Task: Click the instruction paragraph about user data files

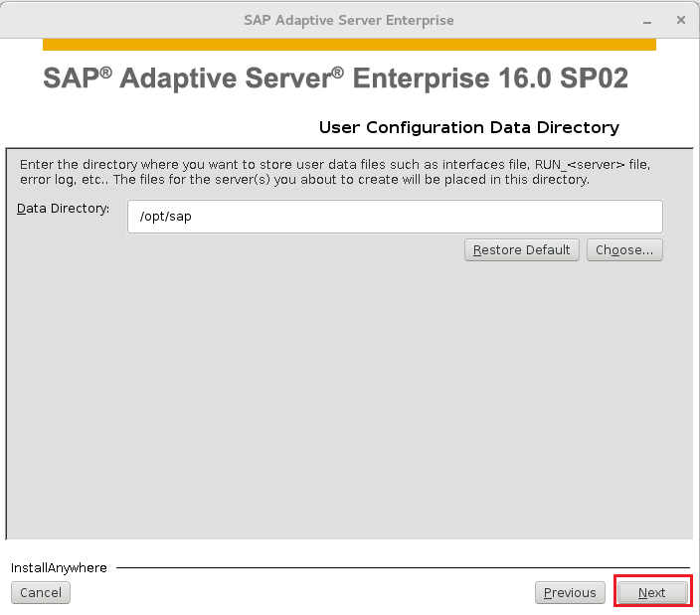Action: pos(335,172)
